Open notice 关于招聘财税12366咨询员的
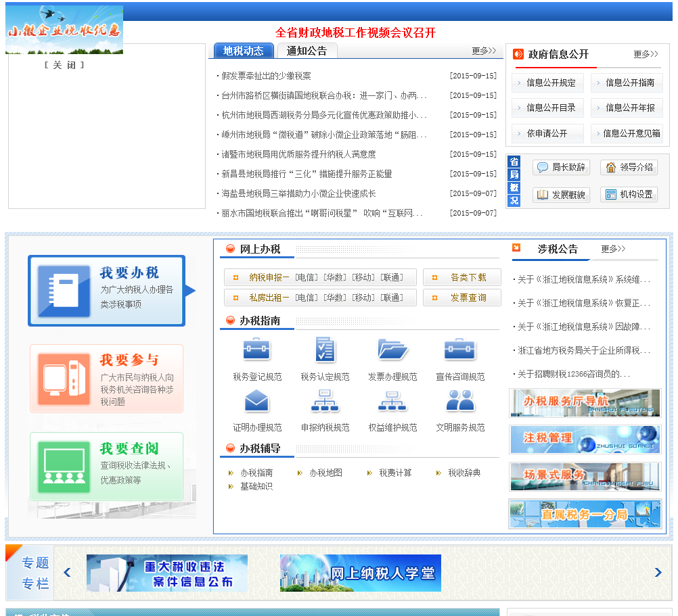The image size is (678, 616). coord(574,374)
